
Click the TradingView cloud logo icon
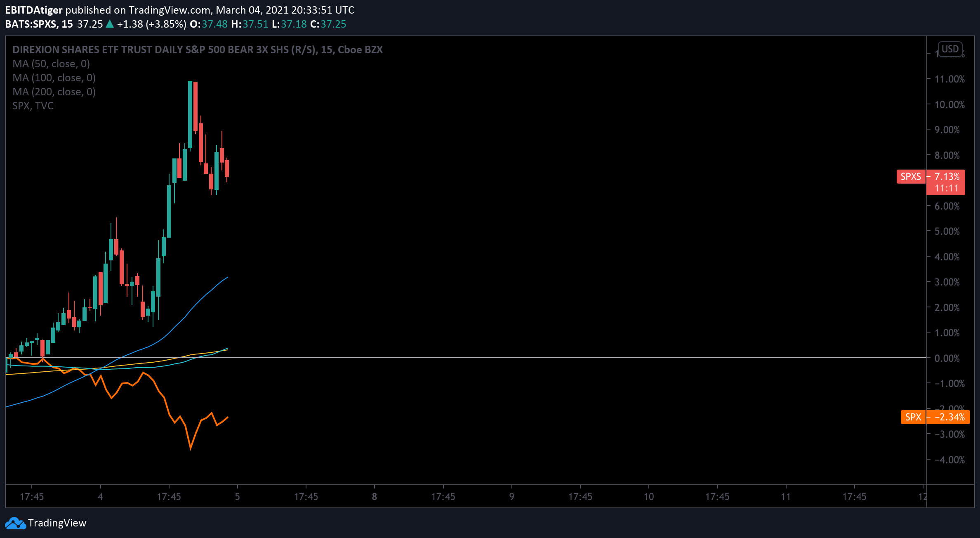[x=15, y=523]
